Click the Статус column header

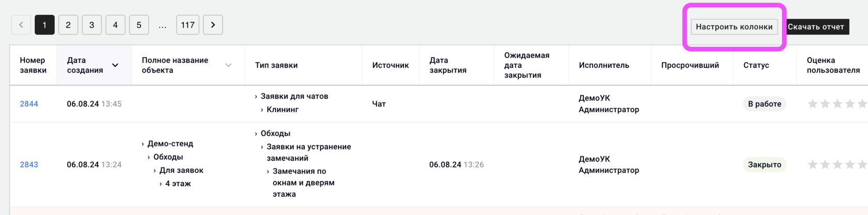coord(756,65)
